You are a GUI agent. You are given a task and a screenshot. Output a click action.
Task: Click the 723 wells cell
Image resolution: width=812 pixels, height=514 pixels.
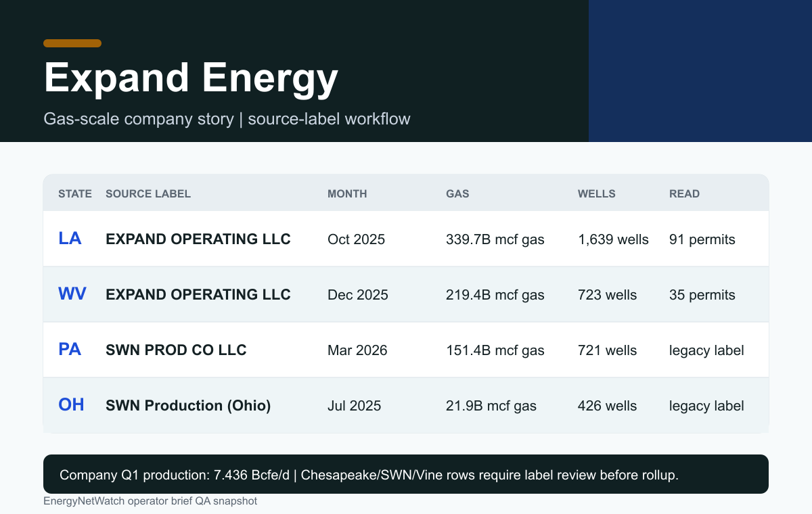pos(607,295)
